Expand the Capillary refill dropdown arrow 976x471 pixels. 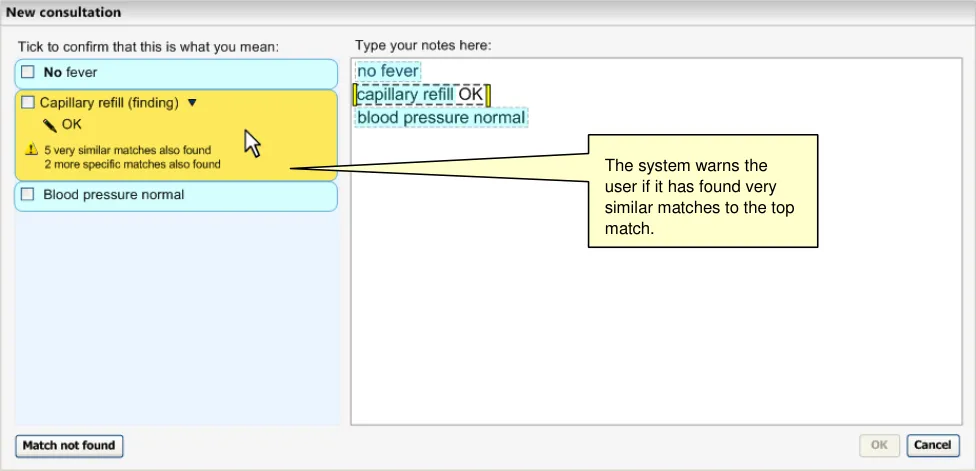point(193,102)
